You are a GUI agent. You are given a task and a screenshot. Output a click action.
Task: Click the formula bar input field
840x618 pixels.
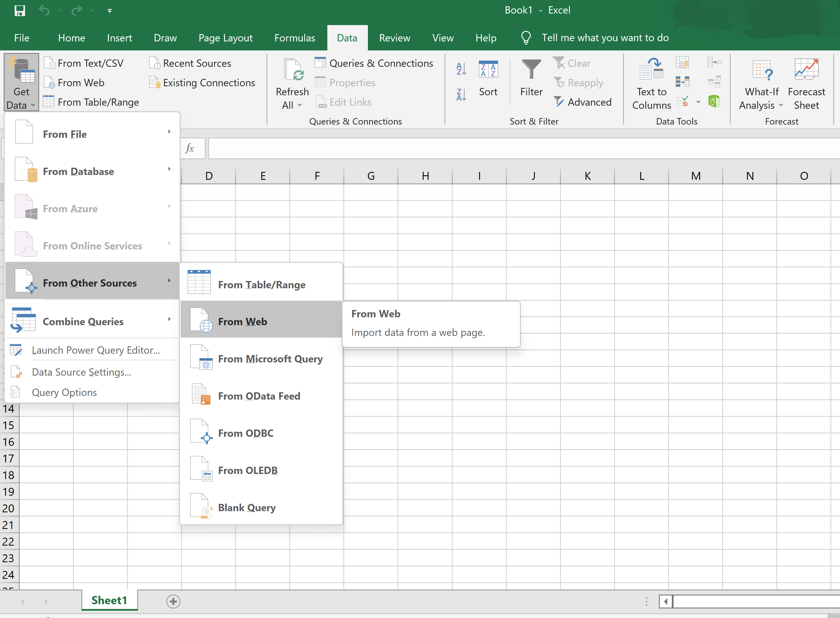pyautogui.click(x=523, y=148)
